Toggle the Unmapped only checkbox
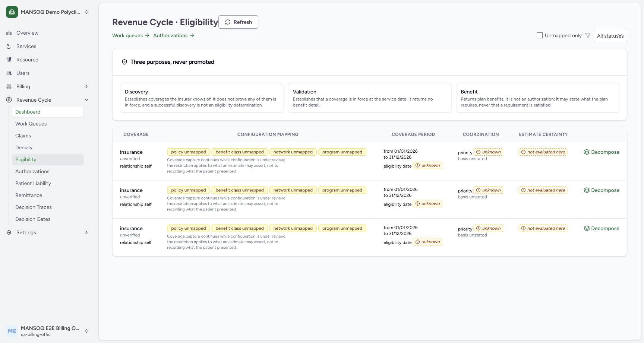 pos(539,35)
